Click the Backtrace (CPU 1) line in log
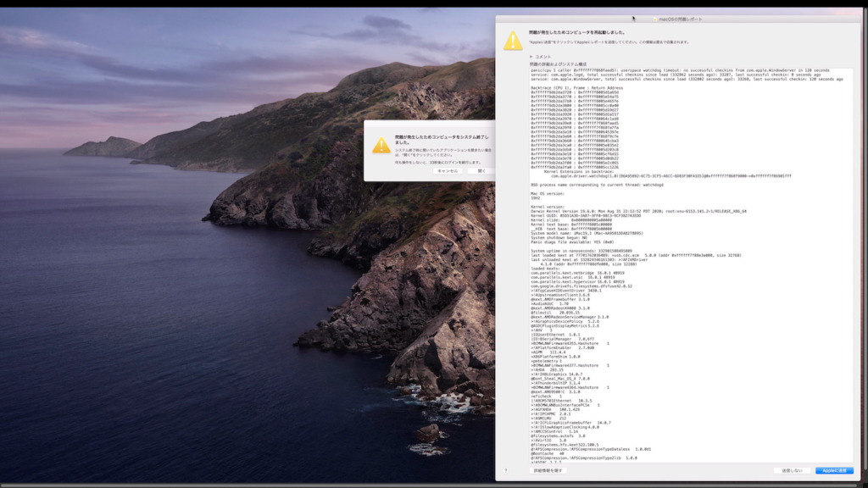Viewport: 868px width, 488px height. tap(576, 87)
